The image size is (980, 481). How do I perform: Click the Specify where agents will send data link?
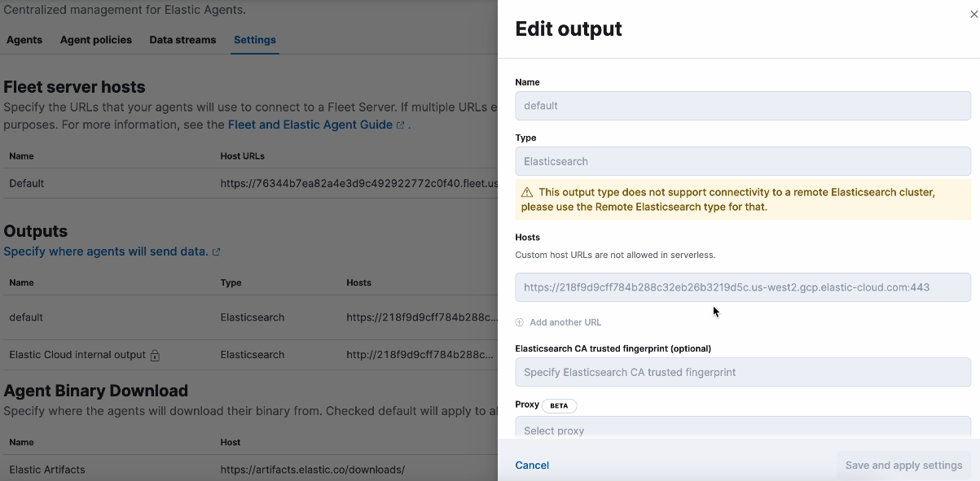105,251
